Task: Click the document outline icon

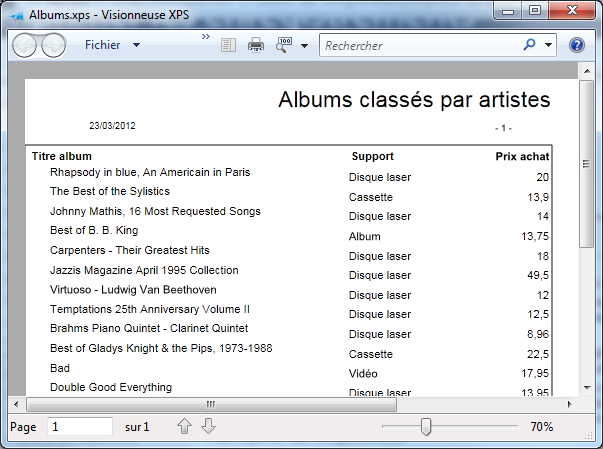Action: pyautogui.click(x=228, y=45)
